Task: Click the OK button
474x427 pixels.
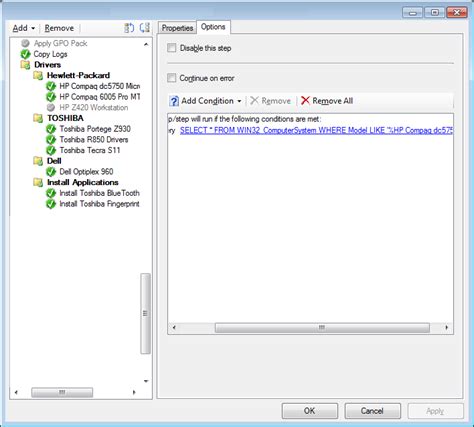Action: (309, 411)
